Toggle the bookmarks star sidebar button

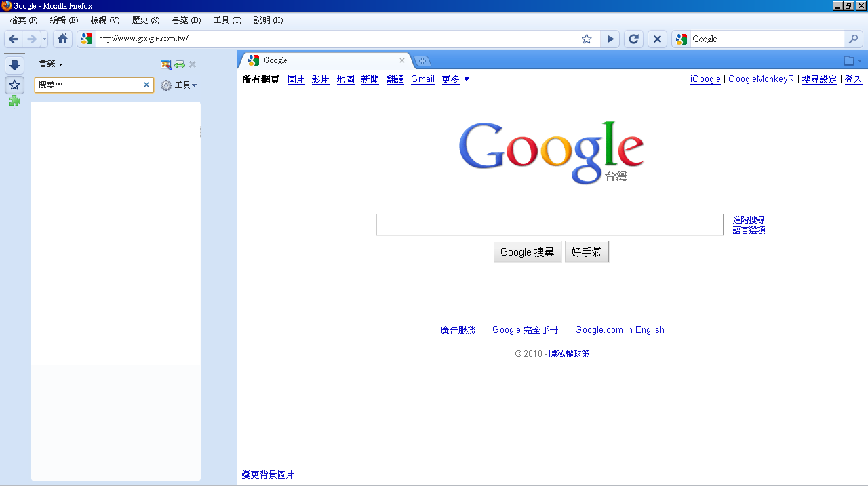pos(15,85)
